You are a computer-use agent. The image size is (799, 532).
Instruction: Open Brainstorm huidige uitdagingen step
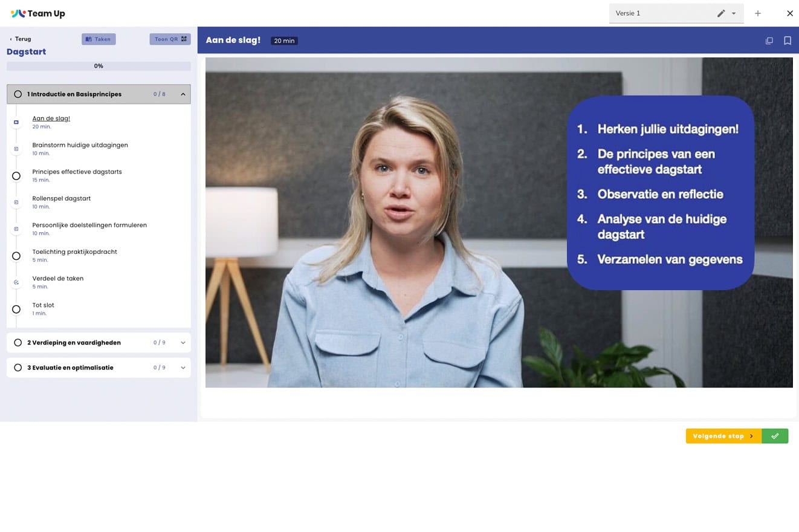click(x=80, y=145)
